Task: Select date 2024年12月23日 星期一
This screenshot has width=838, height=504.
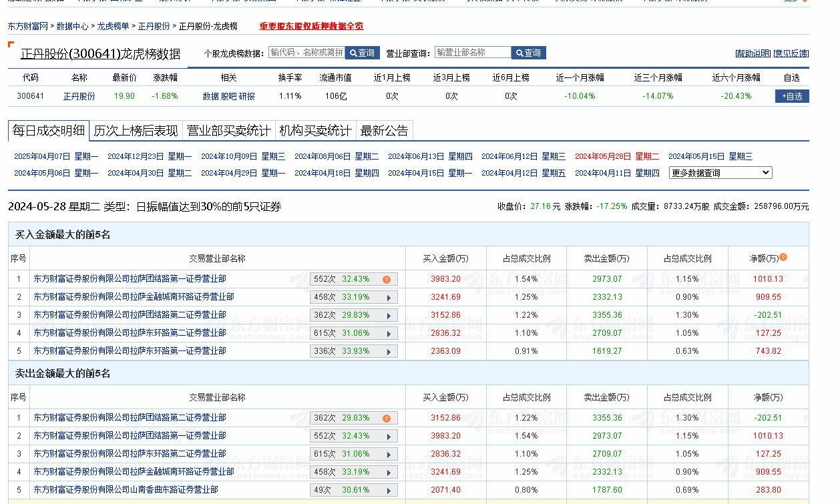Action: (x=150, y=157)
